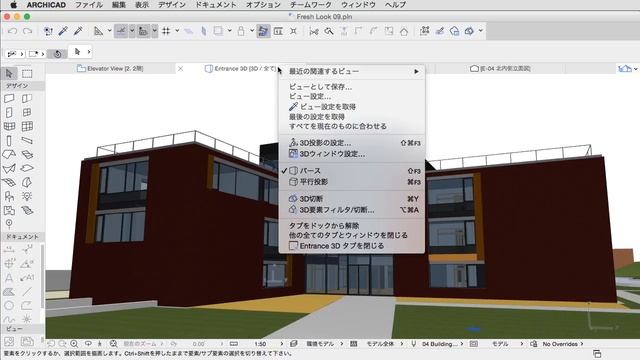
Task: Select the Arrow tool in toolbox
Action: (x=9, y=73)
